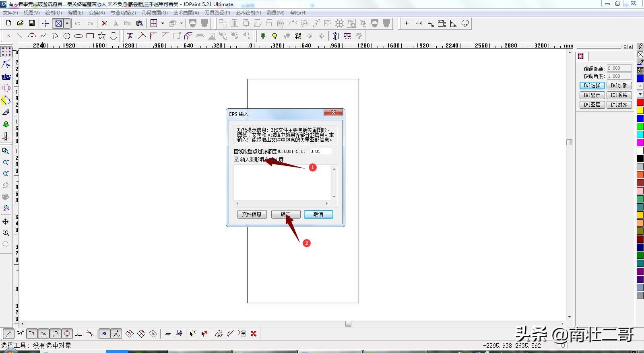
Task: Click the scissors trim curve tool
Action: click(x=130, y=36)
